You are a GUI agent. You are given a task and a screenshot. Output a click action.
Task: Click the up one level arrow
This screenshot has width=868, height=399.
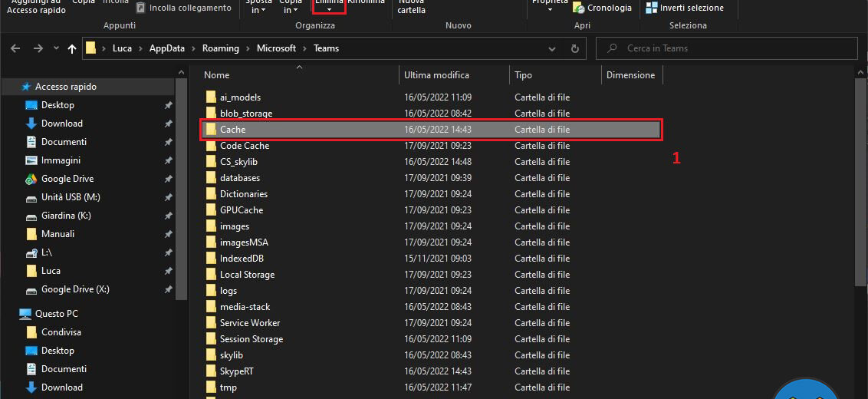[72, 48]
